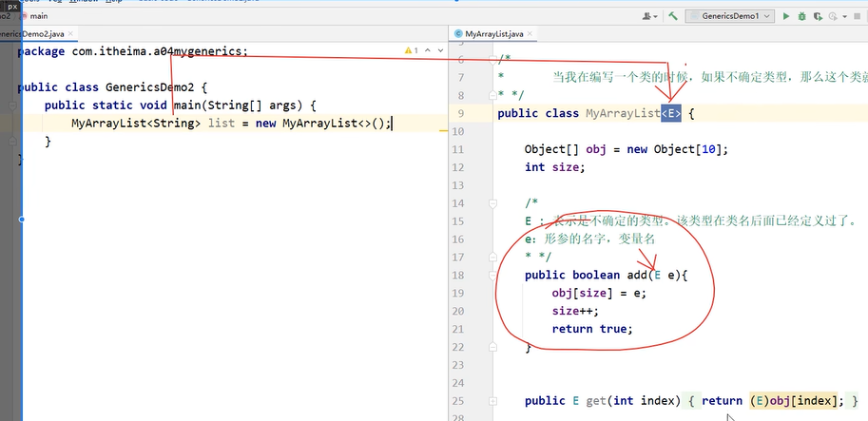Click 'Object[] obj = new Object[10];' line
868x421 pixels.
(x=627, y=149)
